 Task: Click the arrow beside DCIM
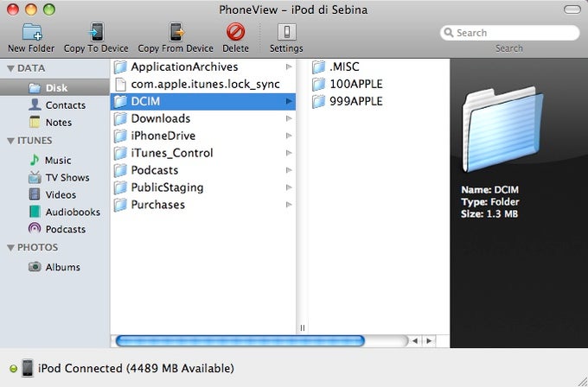click(289, 101)
